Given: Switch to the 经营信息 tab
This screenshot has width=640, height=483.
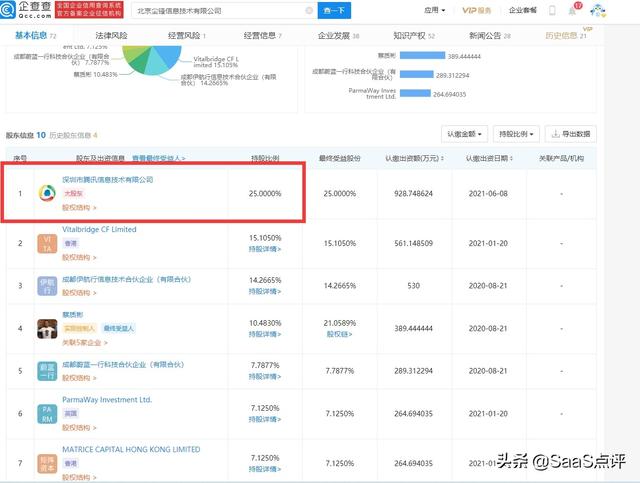Looking at the screenshot, I should 262,36.
